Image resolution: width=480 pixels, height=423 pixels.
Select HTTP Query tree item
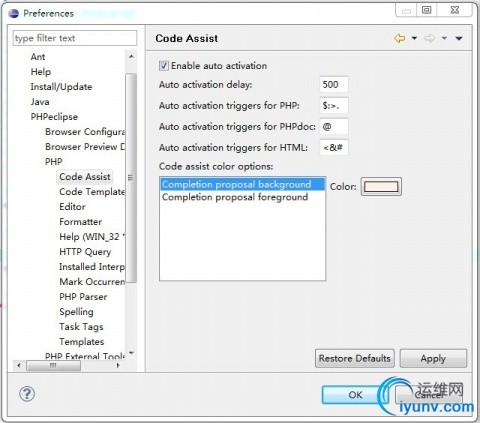click(85, 252)
